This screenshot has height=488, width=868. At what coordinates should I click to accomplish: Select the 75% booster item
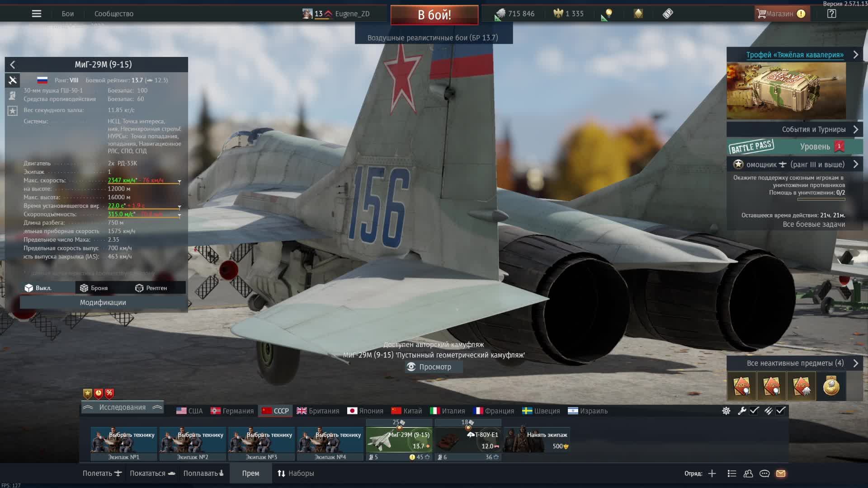tap(801, 386)
